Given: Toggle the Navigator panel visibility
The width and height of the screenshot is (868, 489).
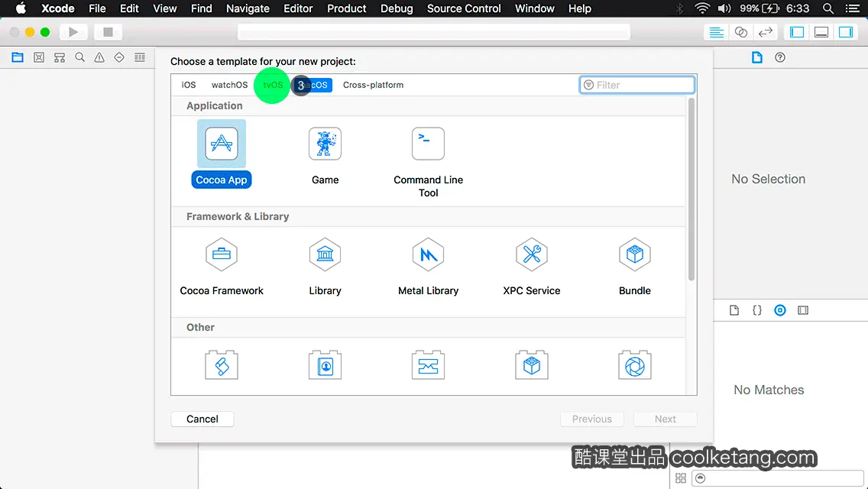Looking at the screenshot, I should [797, 32].
